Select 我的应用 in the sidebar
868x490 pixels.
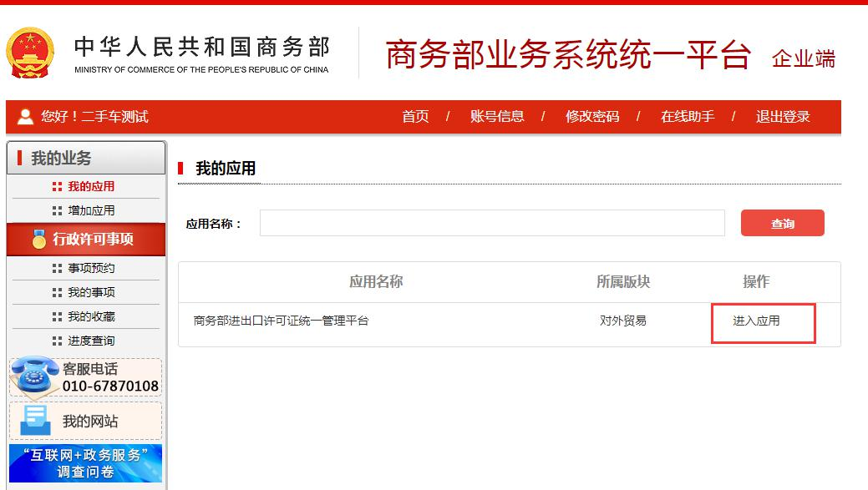[x=91, y=186]
